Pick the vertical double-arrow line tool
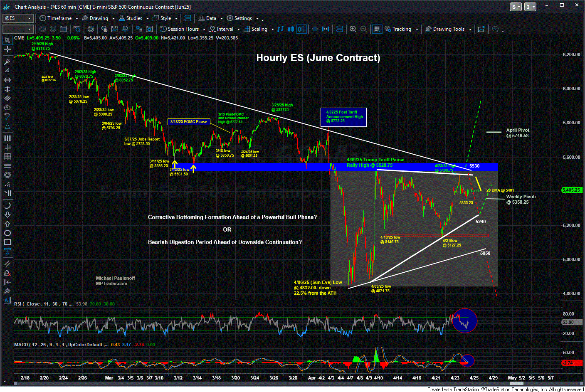Screen dimensions: 585x392 (x=7, y=89)
